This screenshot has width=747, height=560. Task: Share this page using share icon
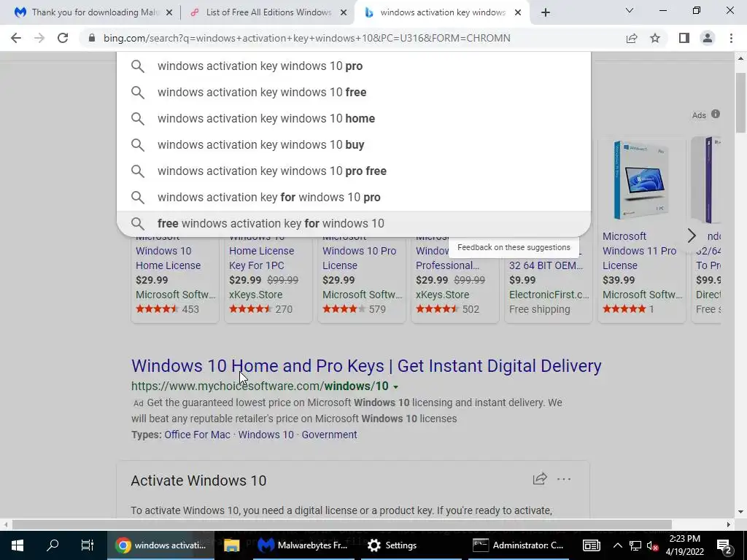[632, 38]
